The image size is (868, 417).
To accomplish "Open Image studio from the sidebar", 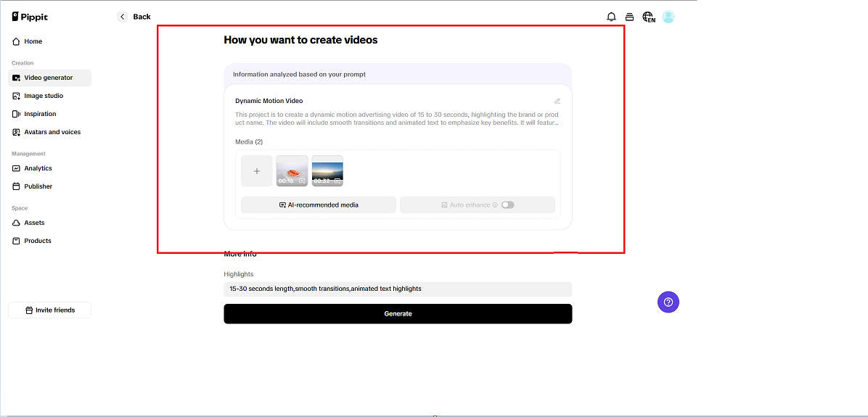I will (x=44, y=96).
